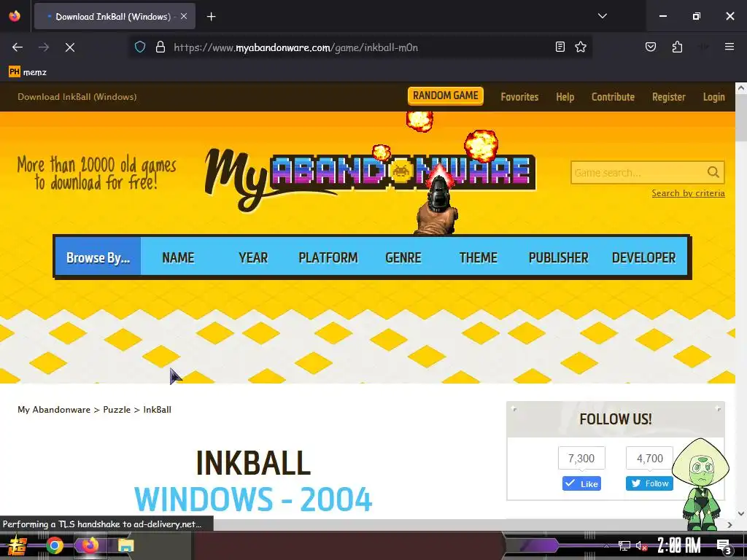The height and width of the screenshot is (560, 747).
Task: Stop page loading with the X button
Action: click(70, 47)
